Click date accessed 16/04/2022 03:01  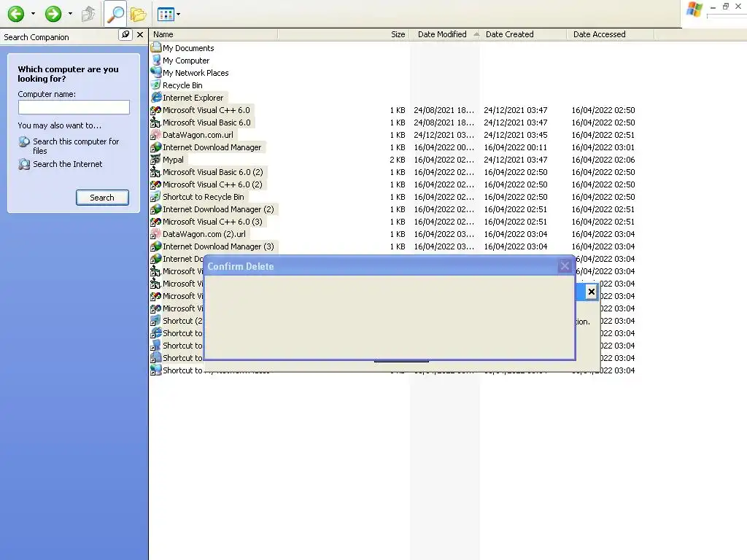tap(603, 147)
